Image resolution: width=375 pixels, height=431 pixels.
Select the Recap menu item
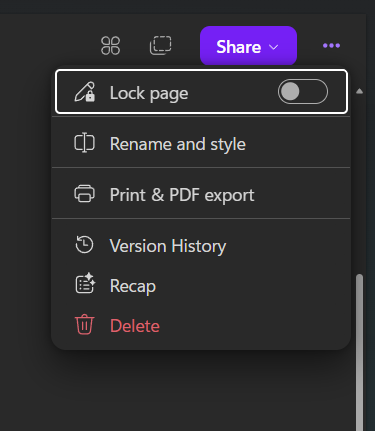[201, 286]
